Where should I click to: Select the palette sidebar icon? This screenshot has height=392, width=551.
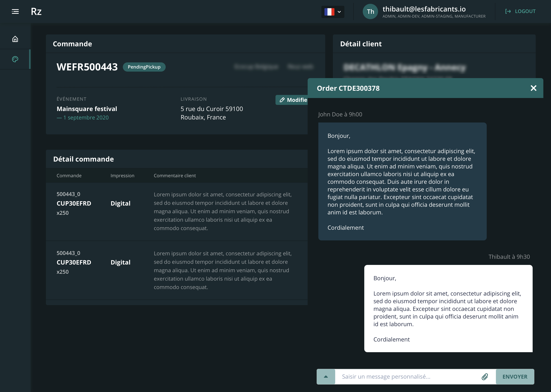[x=15, y=59]
